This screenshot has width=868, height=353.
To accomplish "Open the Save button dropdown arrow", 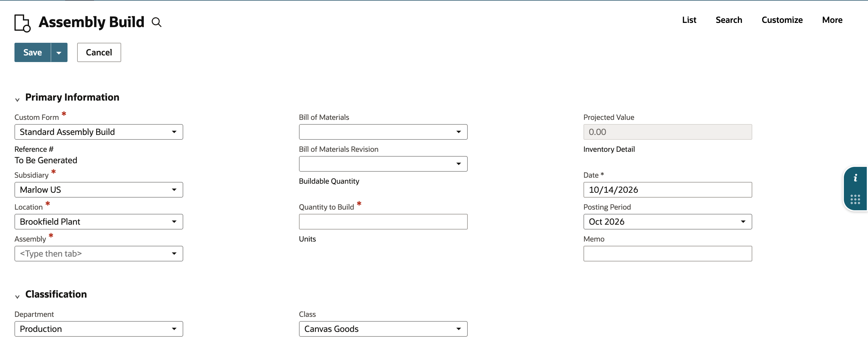I will (x=59, y=52).
